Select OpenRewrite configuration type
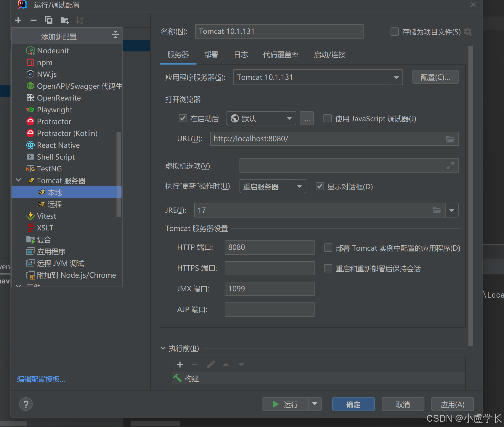 point(67,98)
